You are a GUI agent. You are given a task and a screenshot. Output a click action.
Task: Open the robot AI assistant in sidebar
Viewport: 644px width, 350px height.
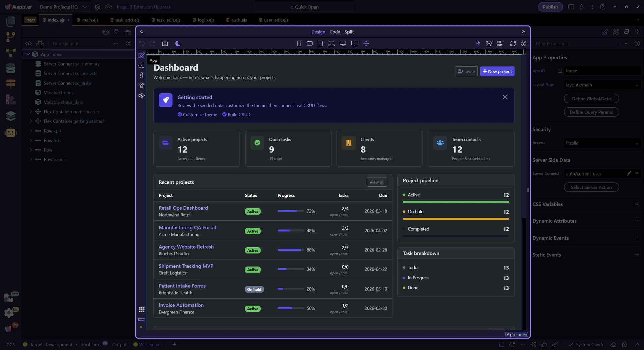pos(11,132)
